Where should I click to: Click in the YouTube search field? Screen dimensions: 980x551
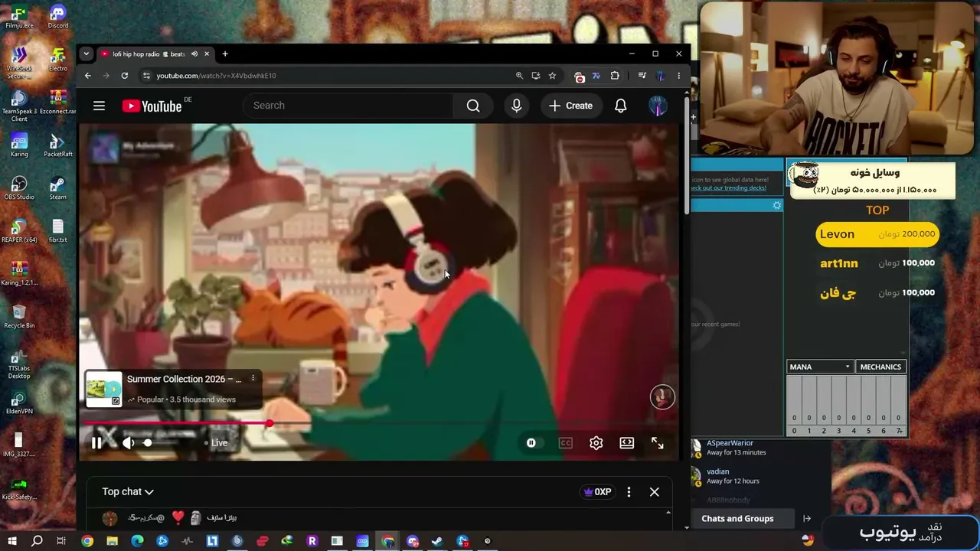coord(348,106)
